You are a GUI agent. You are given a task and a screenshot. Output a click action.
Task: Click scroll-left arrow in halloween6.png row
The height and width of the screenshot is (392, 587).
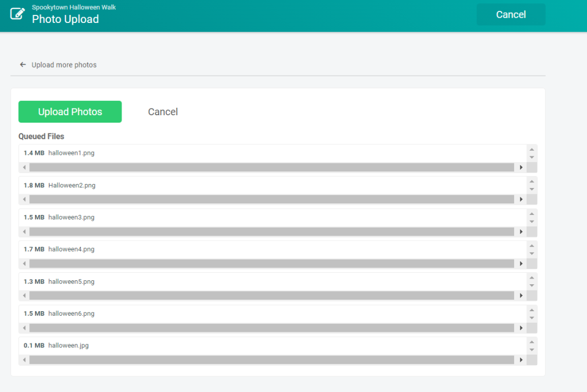24,328
